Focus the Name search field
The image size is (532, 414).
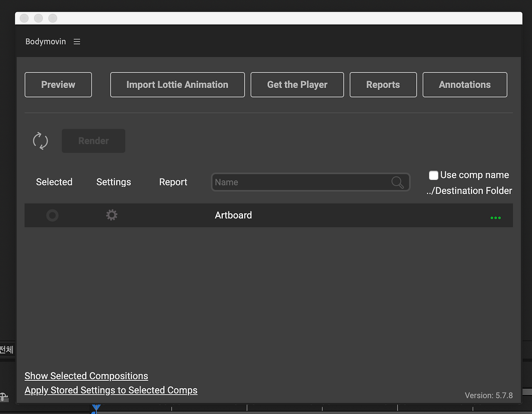[310, 182]
